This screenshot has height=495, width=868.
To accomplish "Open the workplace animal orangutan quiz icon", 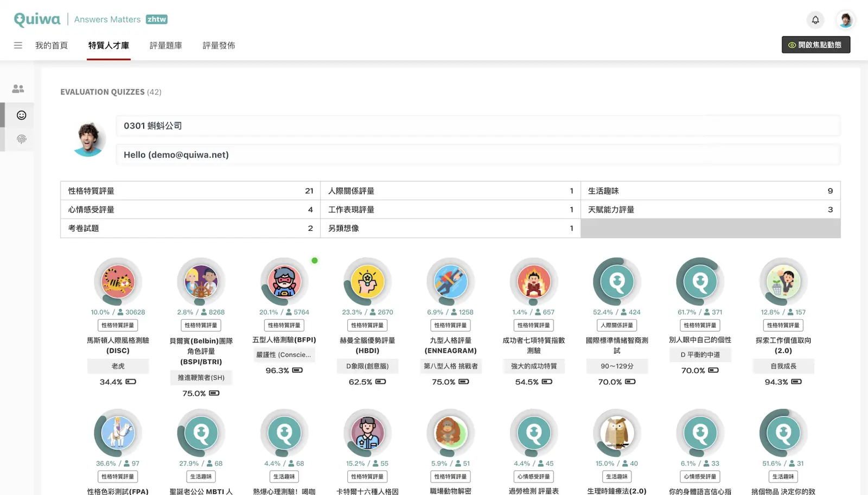I will [450, 433].
